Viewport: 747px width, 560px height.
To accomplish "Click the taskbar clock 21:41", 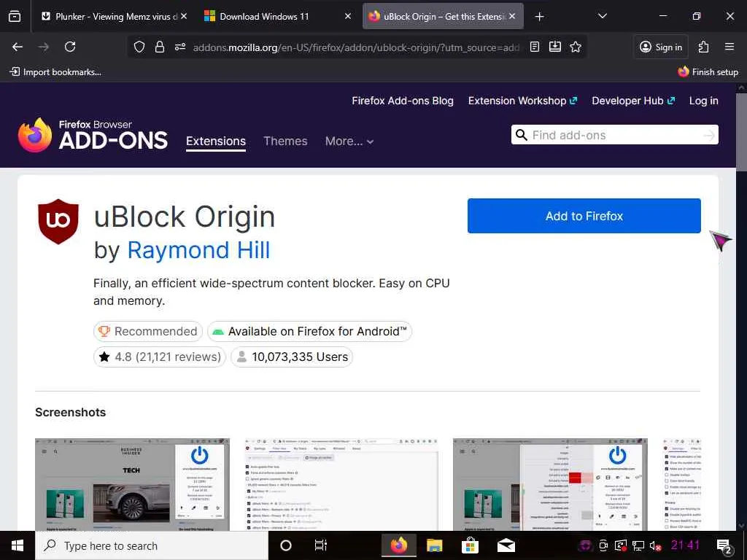I will click(x=686, y=545).
